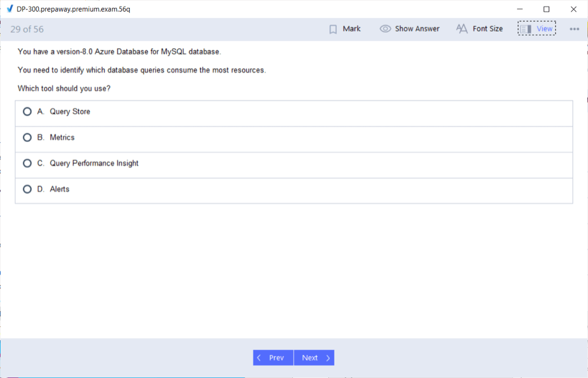Advance to next question with Next
This screenshot has width=588, height=378.
coord(314,358)
